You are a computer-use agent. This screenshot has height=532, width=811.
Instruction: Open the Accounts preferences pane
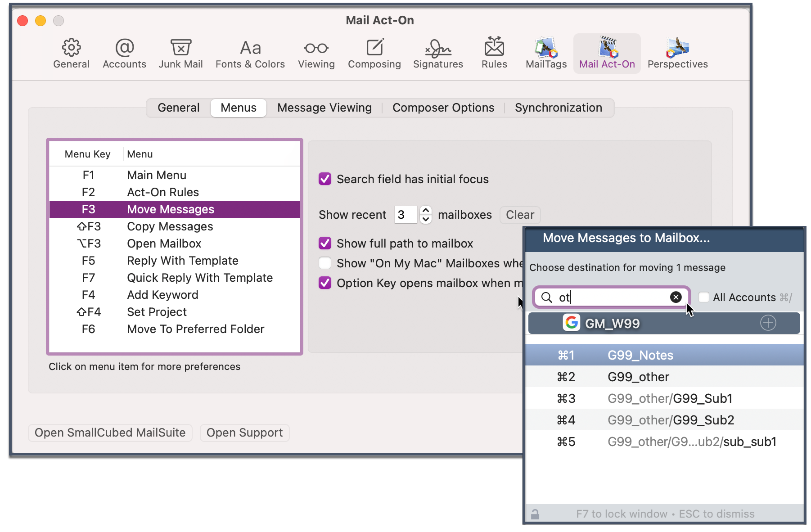pos(124,54)
